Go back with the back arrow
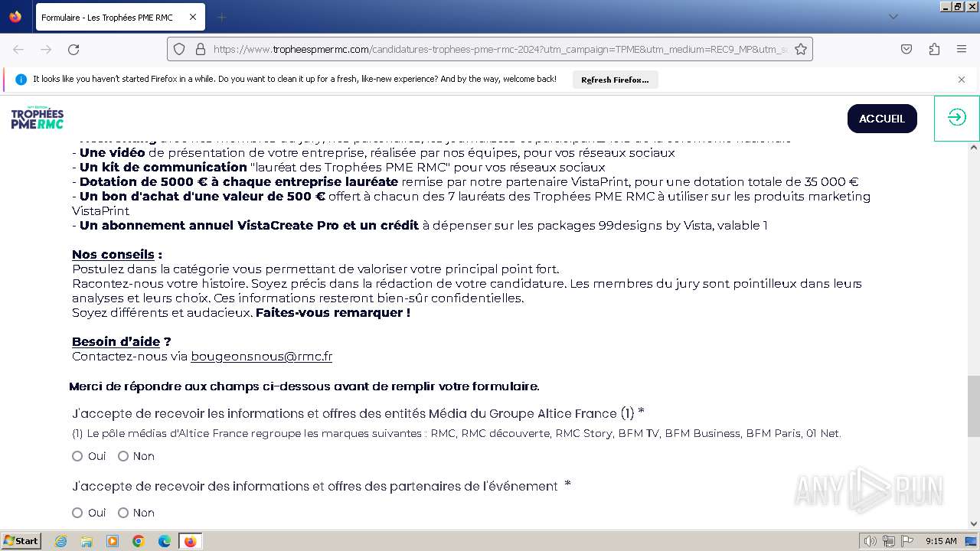Screen dimensions: 980x551 (x=18, y=49)
